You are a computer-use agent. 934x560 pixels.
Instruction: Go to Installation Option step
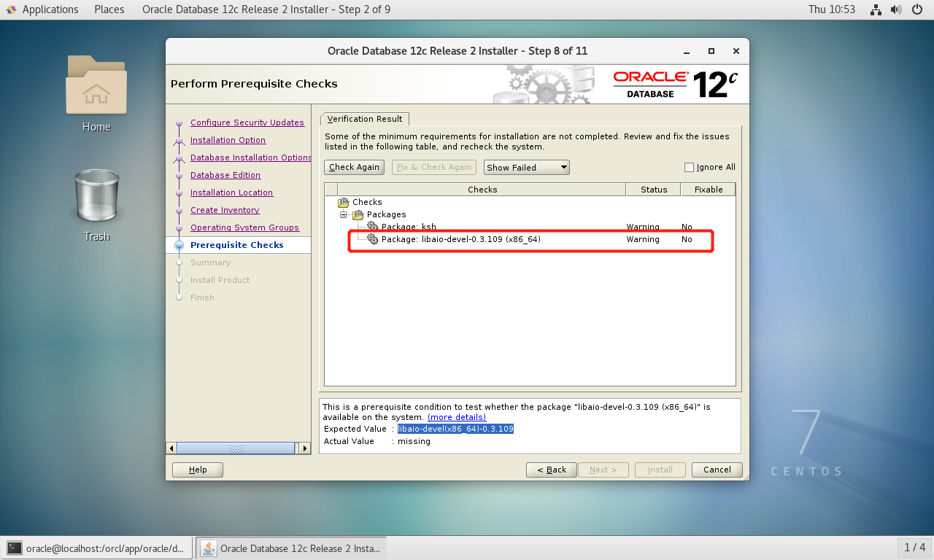[228, 140]
